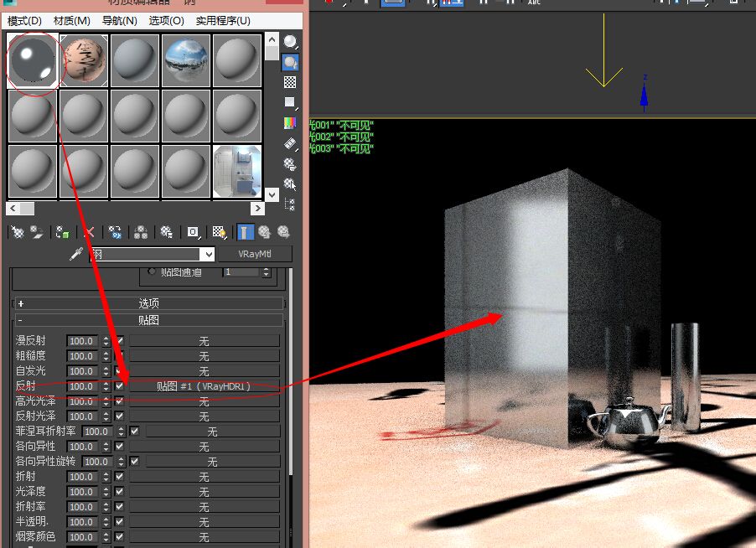Click the 贴图通道 value spinner

pyautogui.click(x=267, y=272)
